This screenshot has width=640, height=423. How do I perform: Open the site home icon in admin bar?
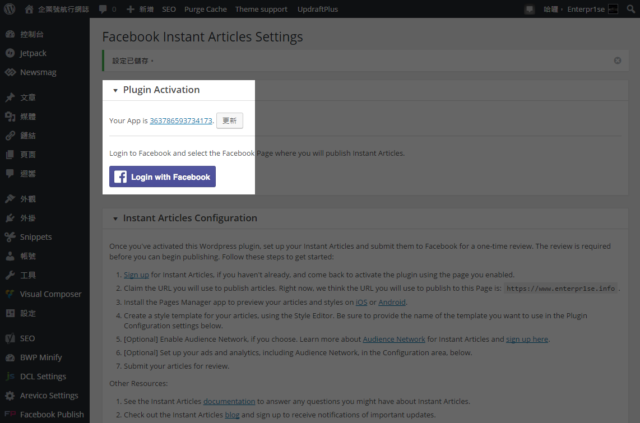(29, 9)
